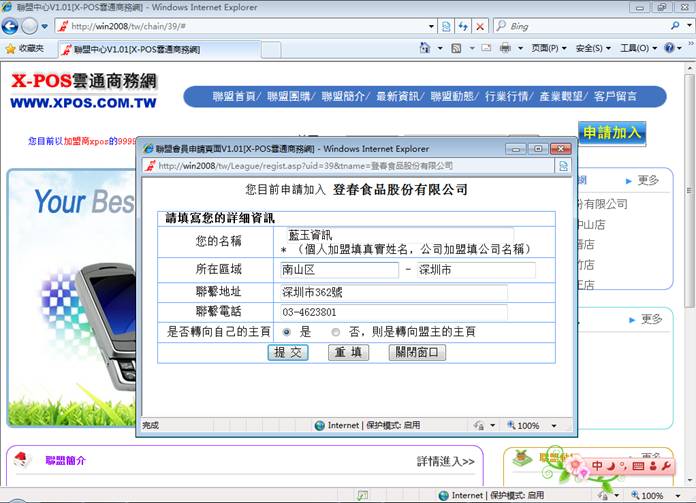
Task: Select the 是 radio option
Action: coord(287,332)
